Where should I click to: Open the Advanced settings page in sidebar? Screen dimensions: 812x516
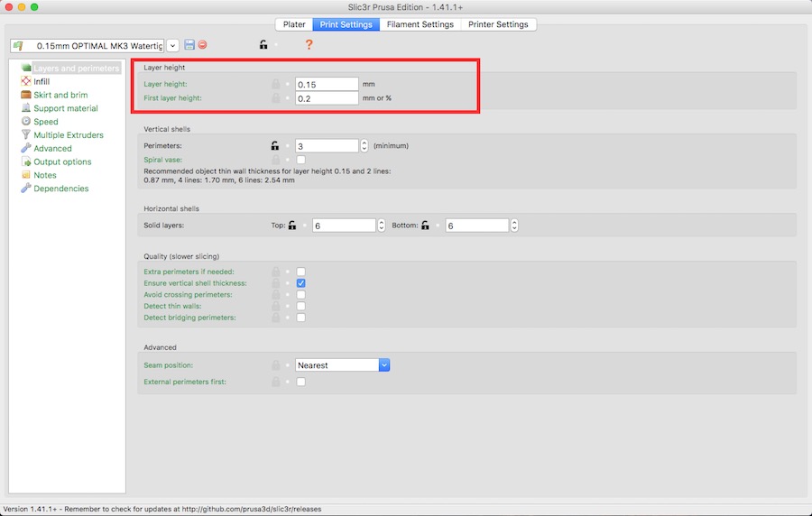pyautogui.click(x=52, y=149)
